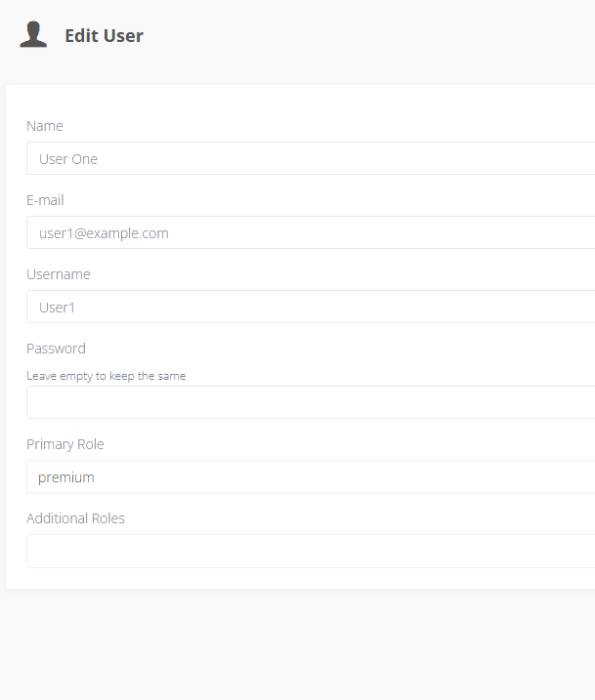595x700 pixels.
Task: Open the Additional Roles selector box
Action: pyautogui.click(x=311, y=551)
